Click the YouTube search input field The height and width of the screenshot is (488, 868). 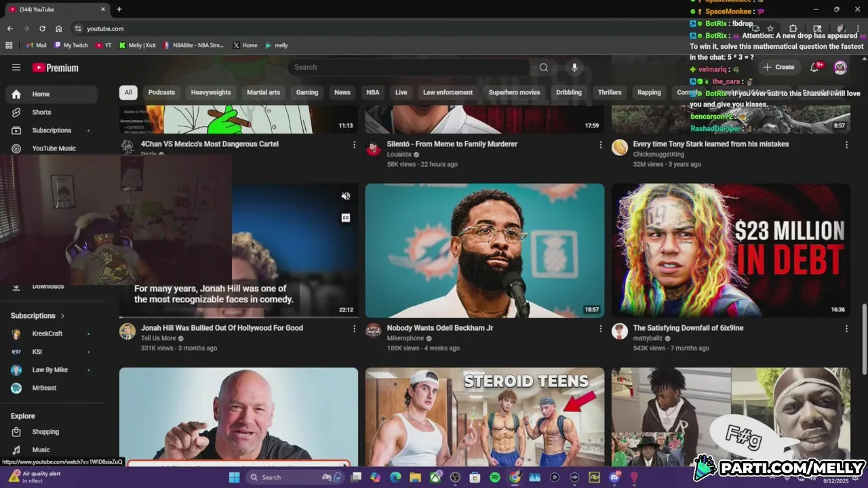pos(409,67)
